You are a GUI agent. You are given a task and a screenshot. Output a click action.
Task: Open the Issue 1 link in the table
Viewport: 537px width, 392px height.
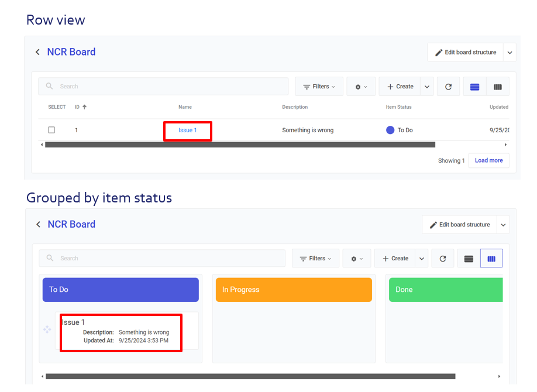pyautogui.click(x=187, y=130)
